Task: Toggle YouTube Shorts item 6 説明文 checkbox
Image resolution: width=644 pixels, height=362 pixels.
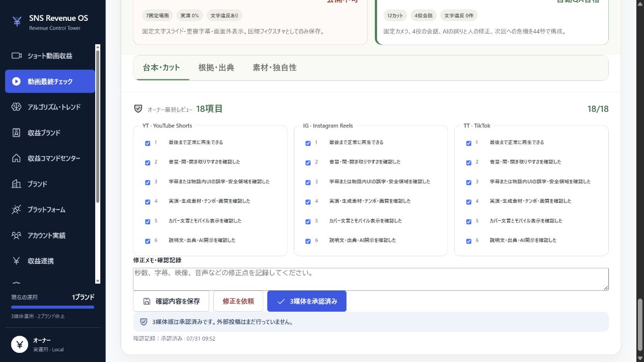Action: coord(148,241)
